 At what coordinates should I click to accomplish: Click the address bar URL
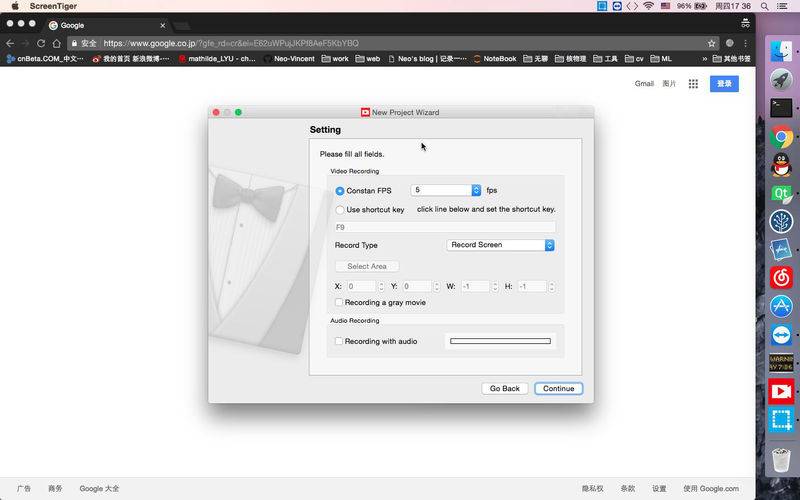(x=231, y=43)
